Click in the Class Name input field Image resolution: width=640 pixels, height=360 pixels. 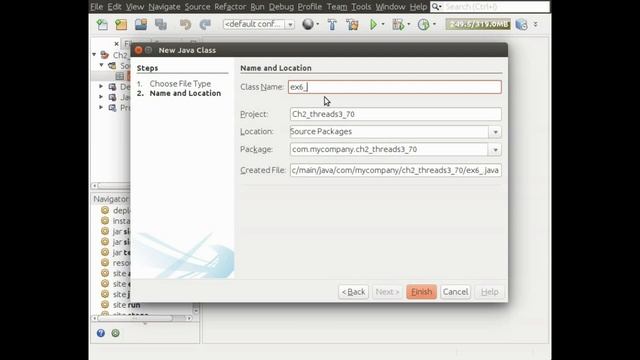(395, 87)
